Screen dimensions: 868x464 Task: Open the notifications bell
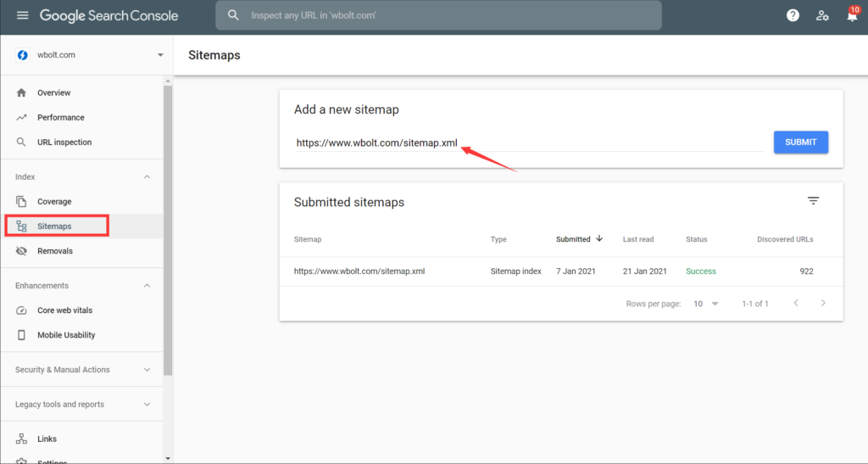(x=851, y=16)
